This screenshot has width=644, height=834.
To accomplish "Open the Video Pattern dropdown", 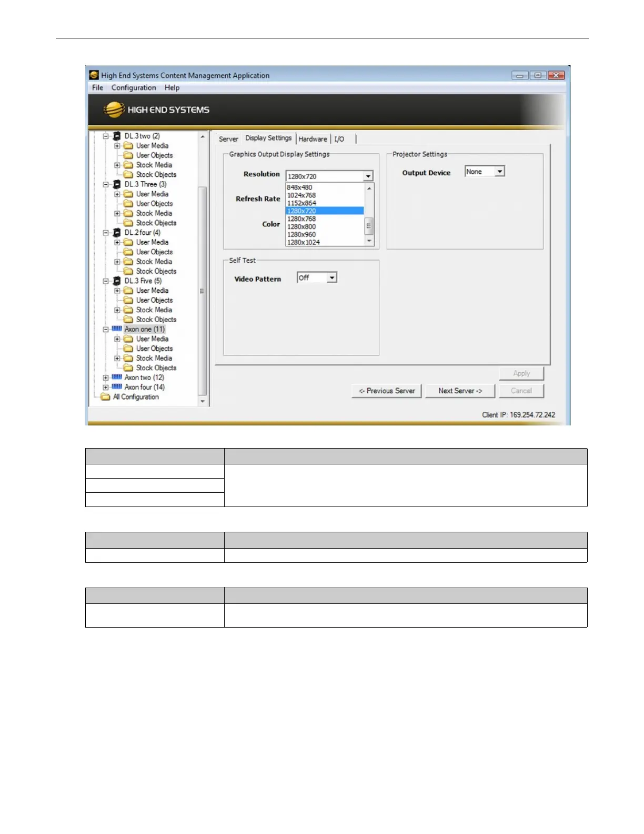I will point(332,277).
